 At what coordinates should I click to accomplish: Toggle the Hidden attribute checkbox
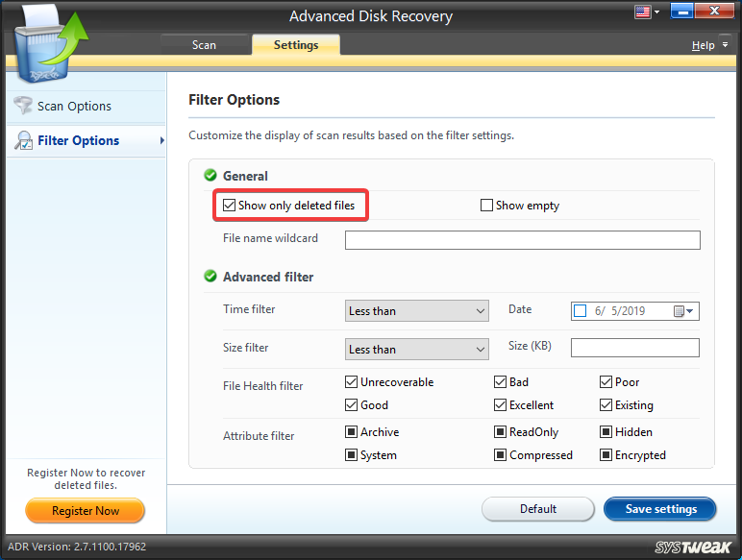tap(606, 432)
